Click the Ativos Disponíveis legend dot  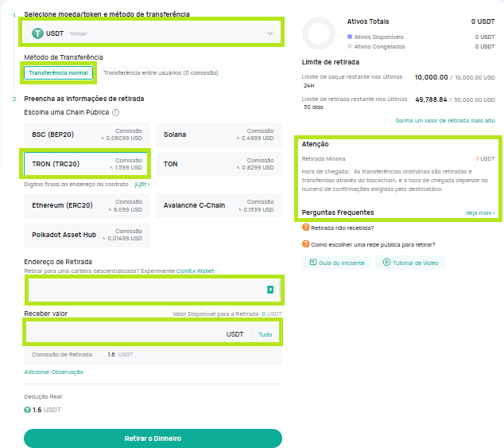pos(350,37)
